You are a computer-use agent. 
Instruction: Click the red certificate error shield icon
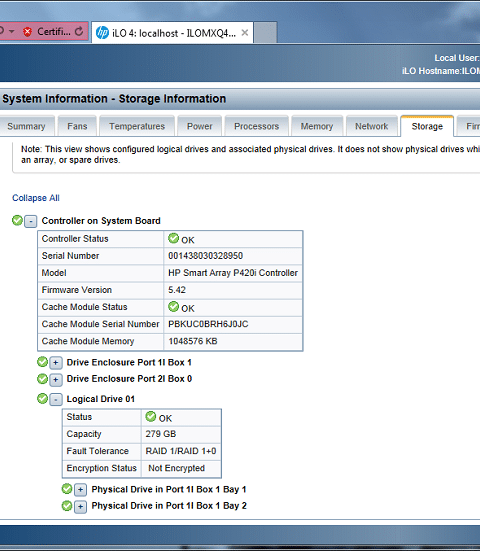(27, 32)
